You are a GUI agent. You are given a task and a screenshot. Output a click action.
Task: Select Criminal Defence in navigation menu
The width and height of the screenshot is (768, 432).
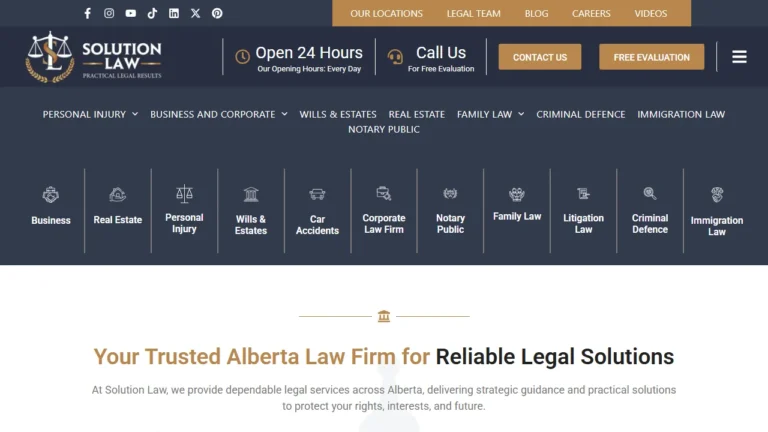pos(581,114)
